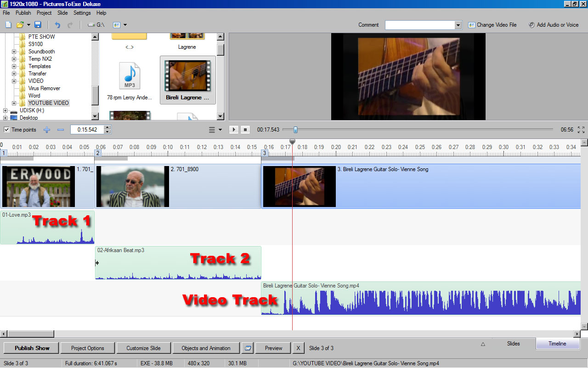The image size is (588, 368).
Task: Open the Publish menu
Action: point(23,13)
